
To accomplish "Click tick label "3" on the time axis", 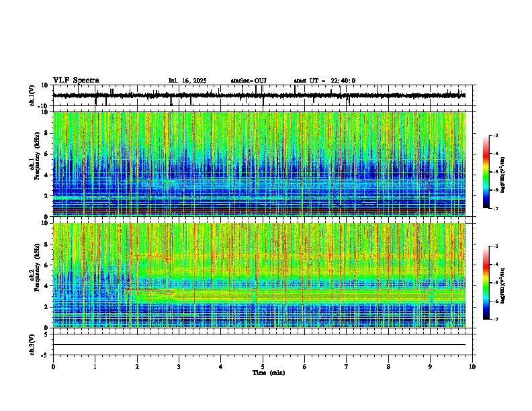I will pos(179,367).
